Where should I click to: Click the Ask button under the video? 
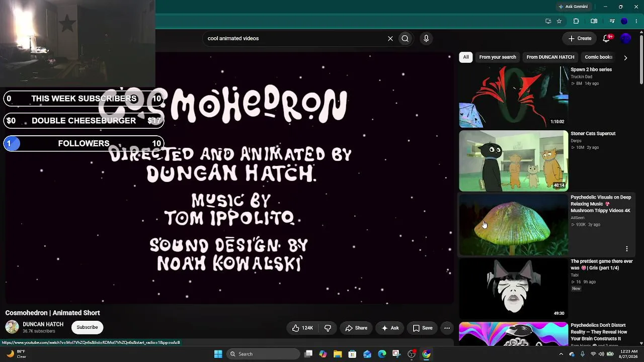(390, 328)
